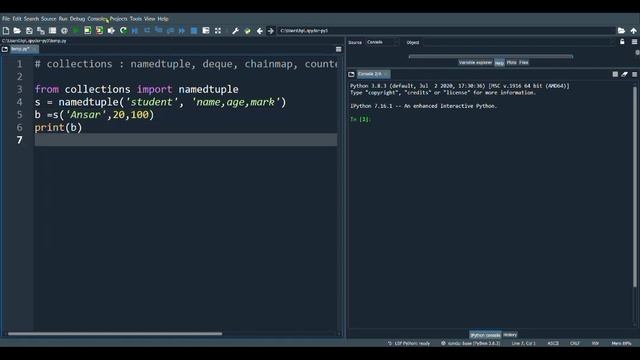Click the Object input field in Help
This screenshot has width=640, height=360.
pos(518,42)
